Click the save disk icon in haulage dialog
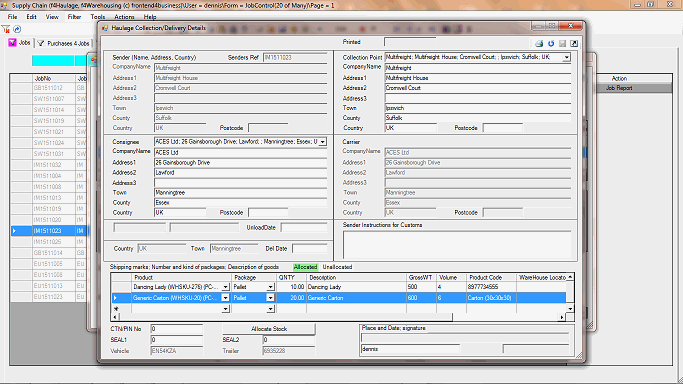Viewport: 683px width, 384px height. tap(562, 44)
